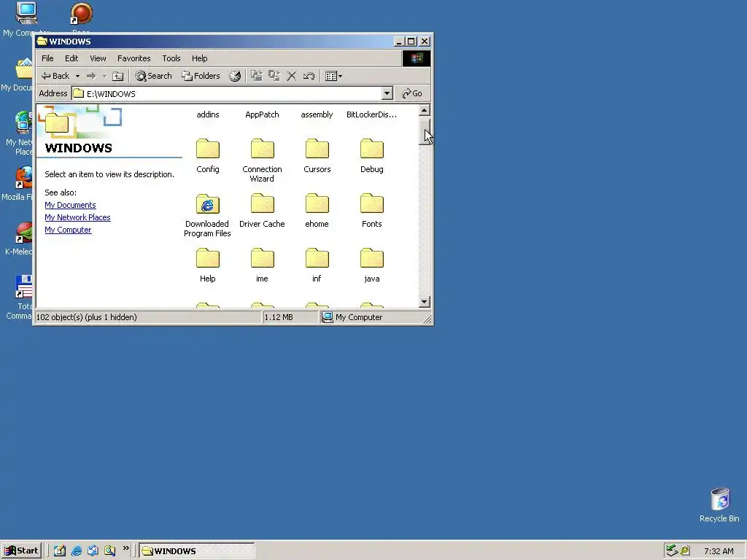747x560 pixels.
Task: Select the Help folder icon
Action: [x=208, y=258]
